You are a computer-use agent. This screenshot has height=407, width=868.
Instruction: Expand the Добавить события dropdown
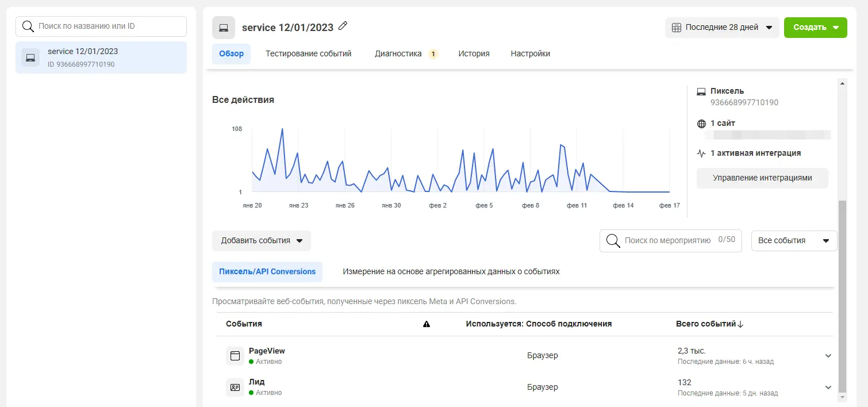pyautogui.click(x=262, y=241)
